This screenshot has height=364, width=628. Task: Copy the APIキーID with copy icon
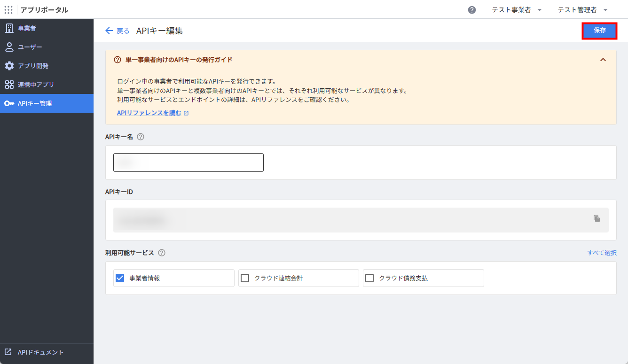(597, 218)
